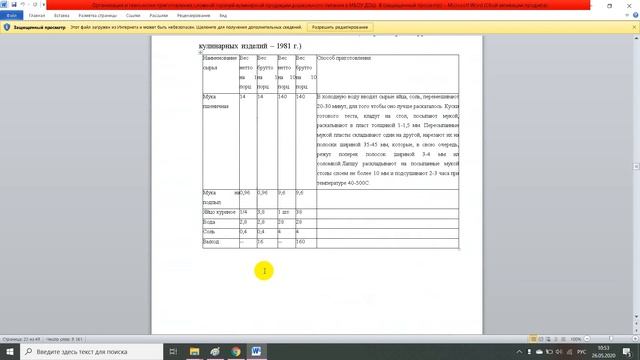The width and height of the screenshot is (640, 360).
Task: Click the vertical scrollbar down arrow
Action: (636, 316)
